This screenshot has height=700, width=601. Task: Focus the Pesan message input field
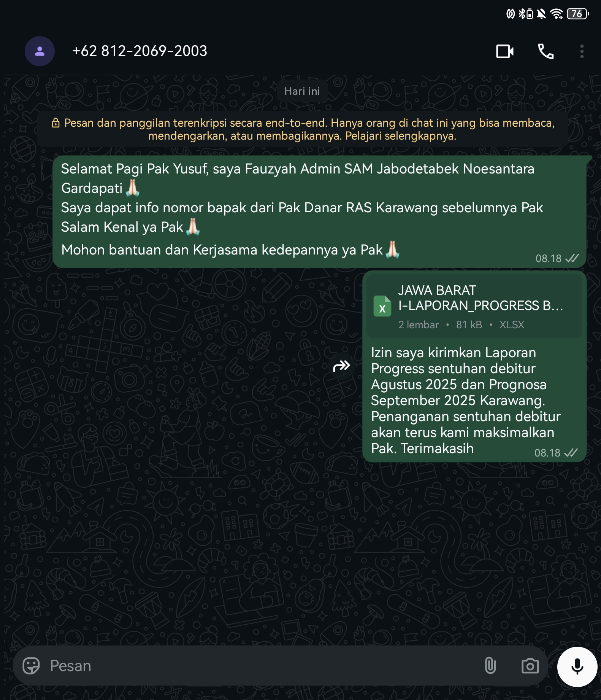pyautogui.click(x=262, y=666)
